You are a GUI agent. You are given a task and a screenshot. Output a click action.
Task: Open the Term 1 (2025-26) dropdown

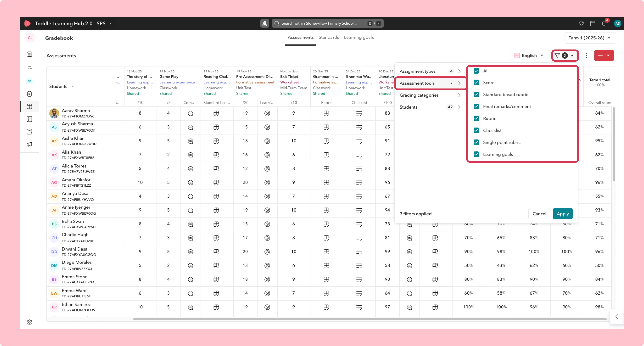coord(590,38)
